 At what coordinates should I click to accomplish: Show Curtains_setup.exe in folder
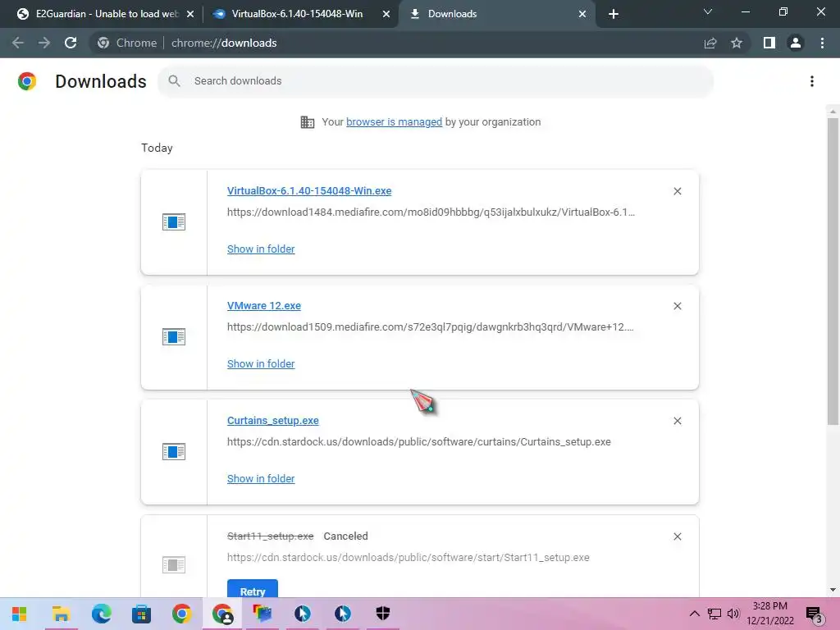coord(261,479)
